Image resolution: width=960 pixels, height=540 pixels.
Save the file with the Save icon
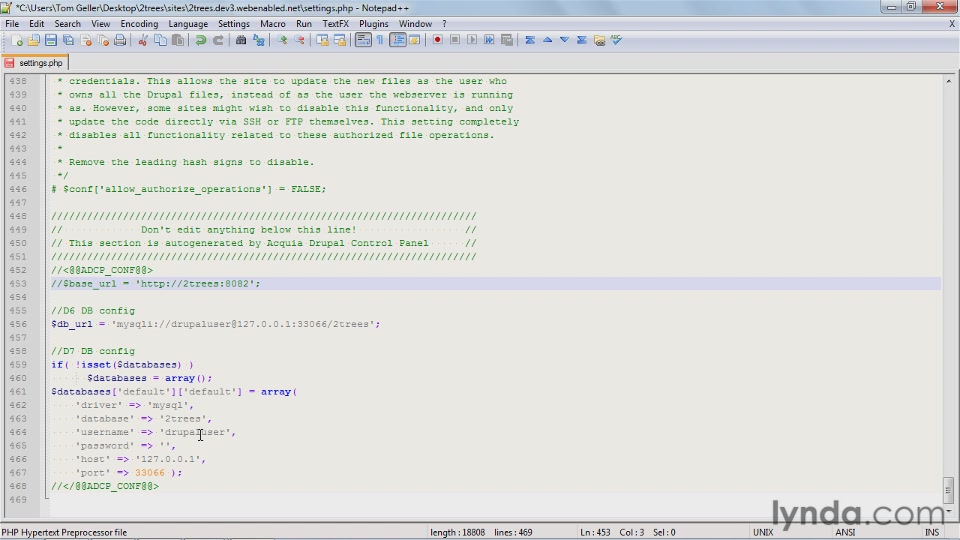click(51, 40)
